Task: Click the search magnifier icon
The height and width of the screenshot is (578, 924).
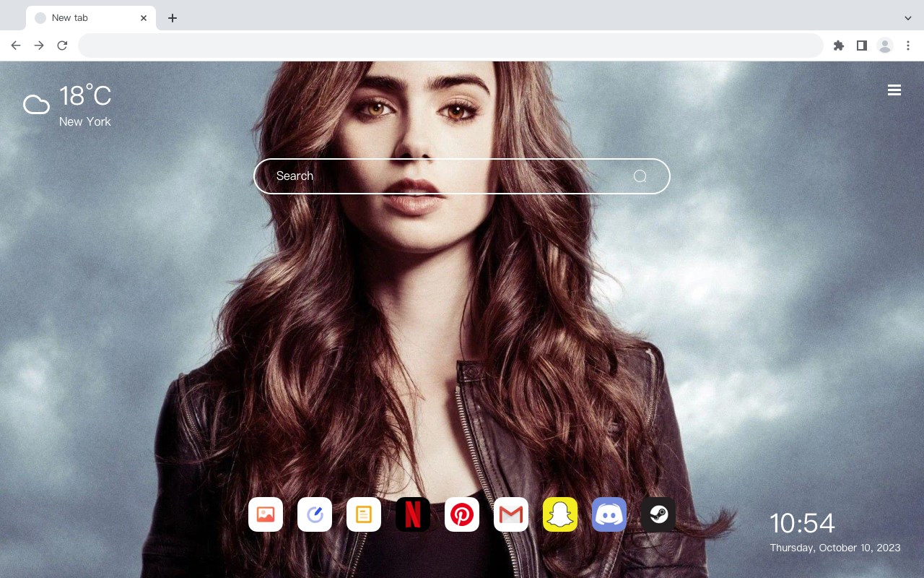Action: click(x=640, y=176)
